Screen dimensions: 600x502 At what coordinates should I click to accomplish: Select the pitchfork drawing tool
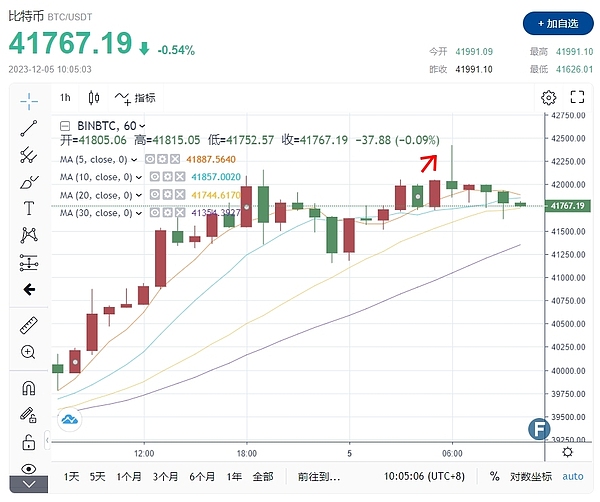(29, 155)
